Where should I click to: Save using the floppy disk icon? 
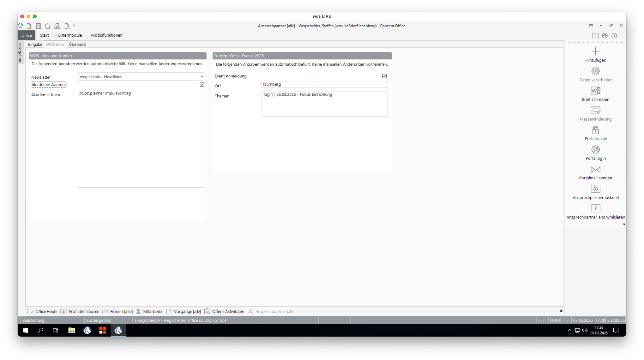click(x=38, y=26)
